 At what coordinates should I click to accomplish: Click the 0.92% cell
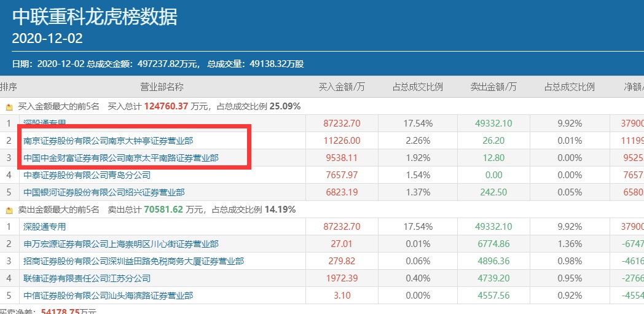[x=570, y=296]
